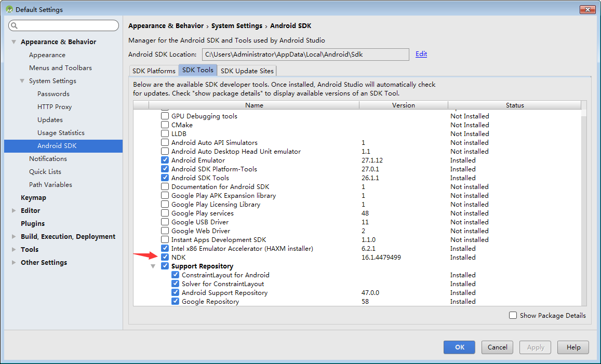Screen dimensions: 601x364
Task: Open Notifications settings page
Action: 48,158
